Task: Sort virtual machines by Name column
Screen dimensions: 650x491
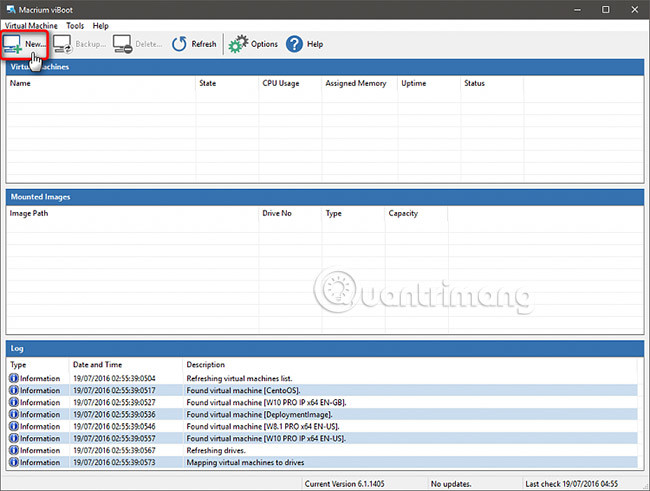Action: (20, 84)
